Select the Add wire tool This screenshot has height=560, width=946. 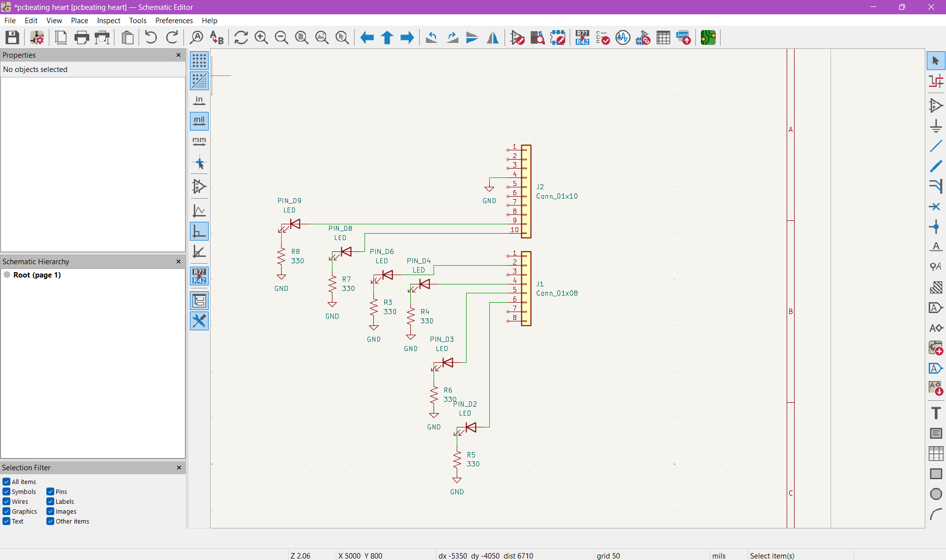coord(935,146)
